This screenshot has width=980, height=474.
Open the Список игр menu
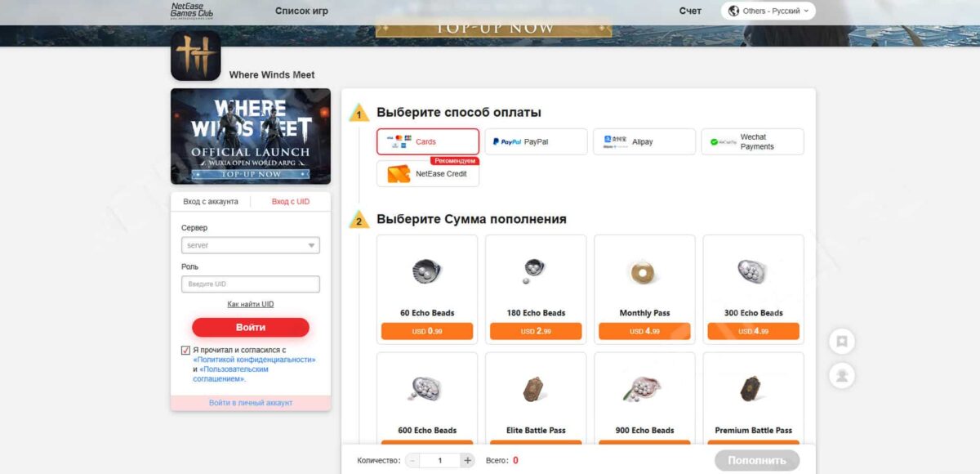click(301, 11)
